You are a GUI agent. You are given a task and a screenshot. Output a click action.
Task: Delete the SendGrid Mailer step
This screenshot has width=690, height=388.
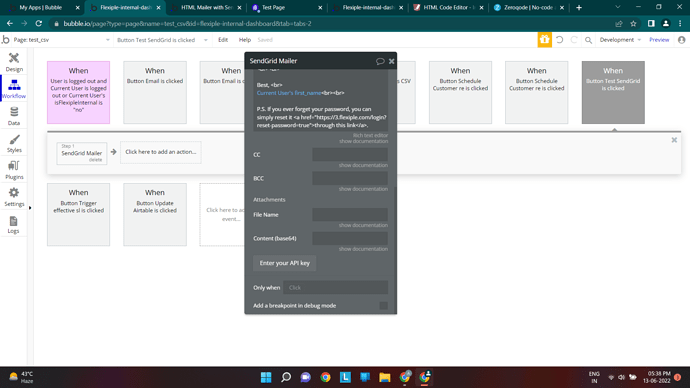coord(95,160)
